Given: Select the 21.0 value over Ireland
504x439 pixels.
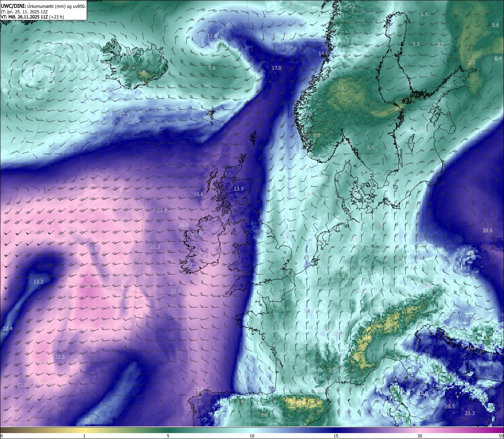Looking at the screenshot, I should [197, 233].
